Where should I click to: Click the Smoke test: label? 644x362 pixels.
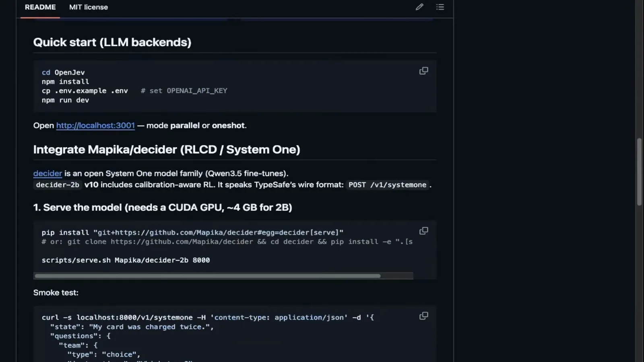click(x=56, y=293)
